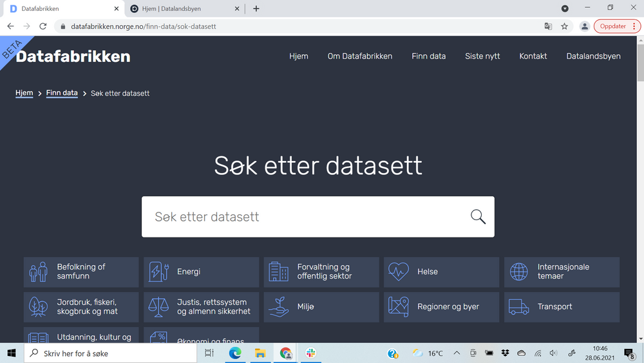644x363 pixels.
Task: Open Siste nytt navigation item
Action: click(x=482, y=56)
